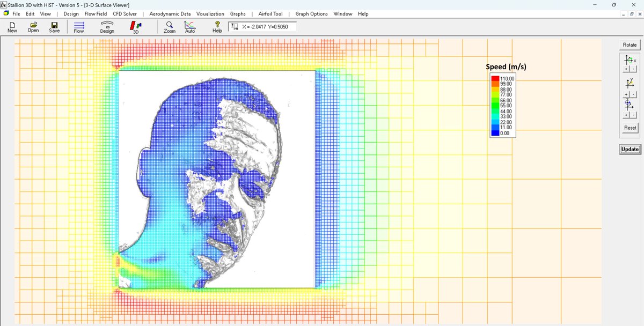Open an existing file with the Open icon
This screenshot has height=326, width=644.
33,26
